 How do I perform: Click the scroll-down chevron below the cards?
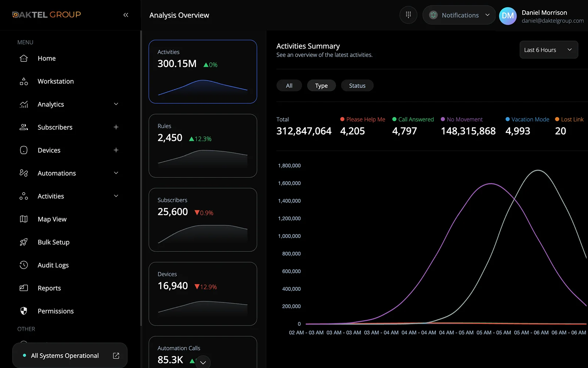pyautogui.click(x=203, y=362)
